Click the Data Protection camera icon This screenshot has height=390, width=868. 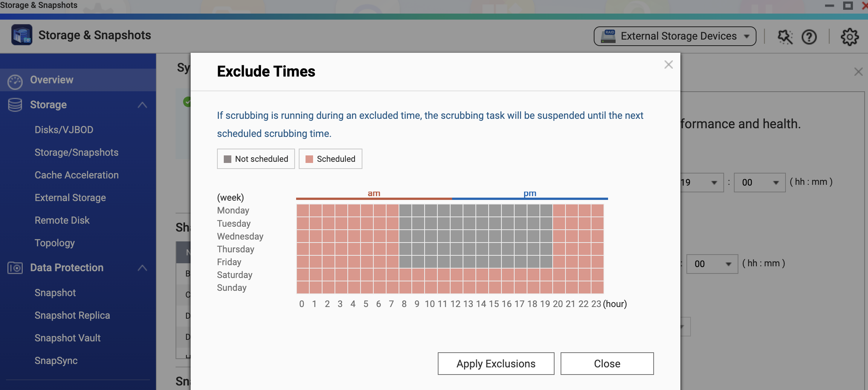(x=15, y=268)
